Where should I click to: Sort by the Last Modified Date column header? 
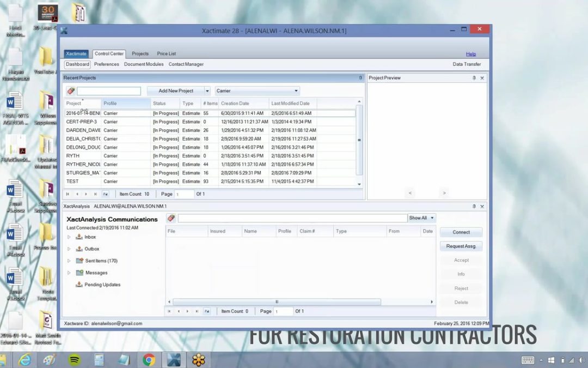tap(293, 103)
